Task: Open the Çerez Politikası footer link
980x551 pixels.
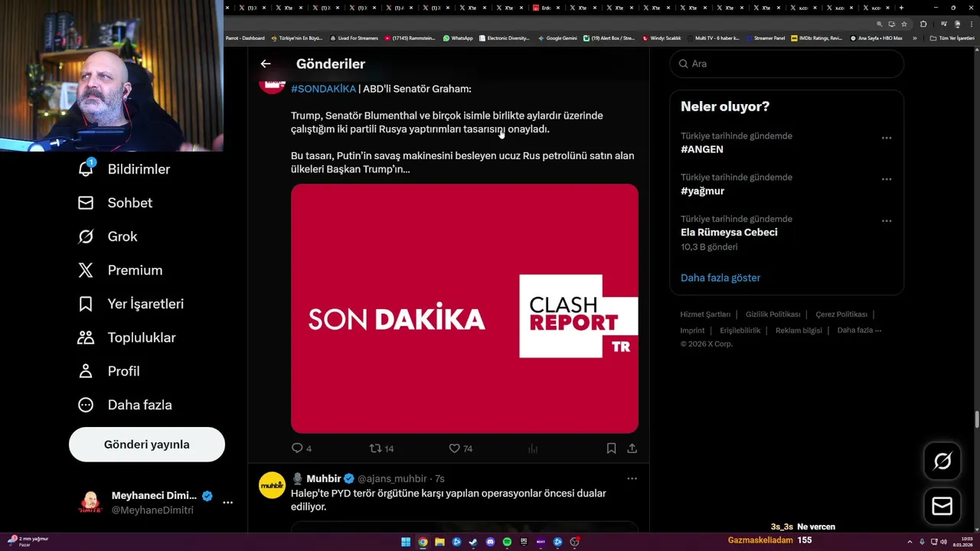Action: [841, 315]
